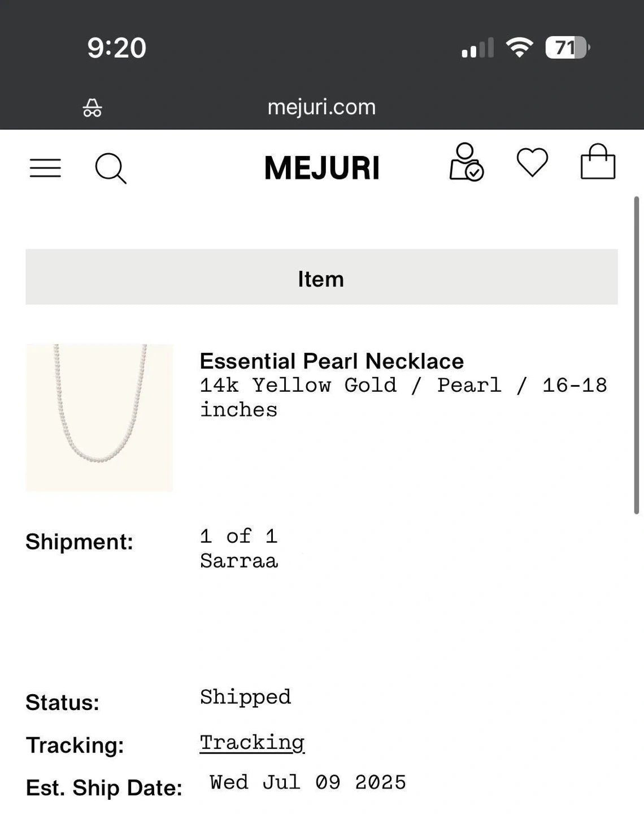Image resolution: width=644 pixels, height=814 pixels.
Task: Tap the Shipped status text
Action: pos(245,697)
